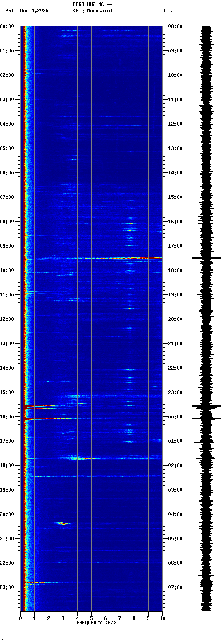Click the 1 tick on frequency axis
The height and width of the screenshot is (644, 224).
(34, 618)
